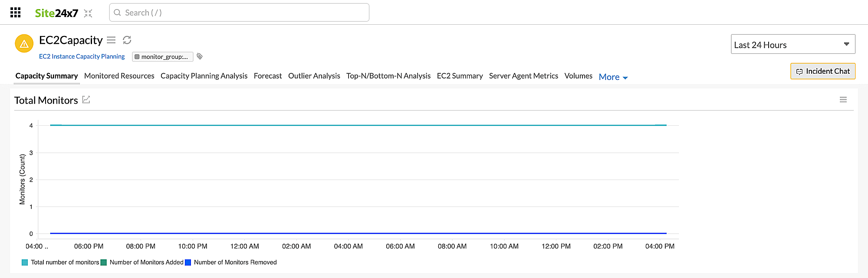Toggle Number of Monitors Removed legend series
This screenshot has height=278, width=868.
pyautogui.click(x=231, y=262)
